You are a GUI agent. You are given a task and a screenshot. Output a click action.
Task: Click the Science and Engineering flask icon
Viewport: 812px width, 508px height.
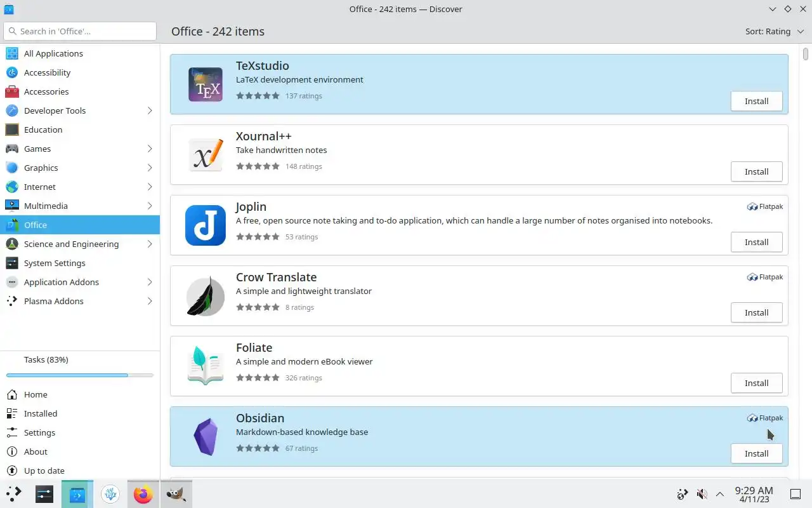tap(12, 244)
